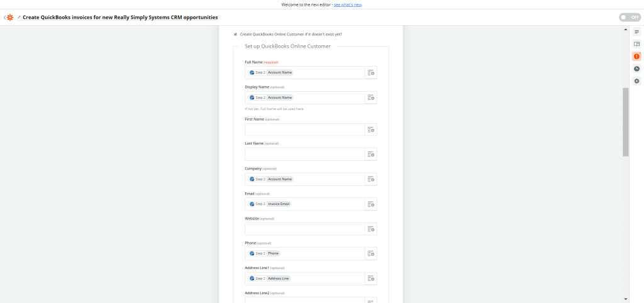The width and height of the screenshot is (644, 303).
Task: Insert data icon for Email field
Action: 371,204
